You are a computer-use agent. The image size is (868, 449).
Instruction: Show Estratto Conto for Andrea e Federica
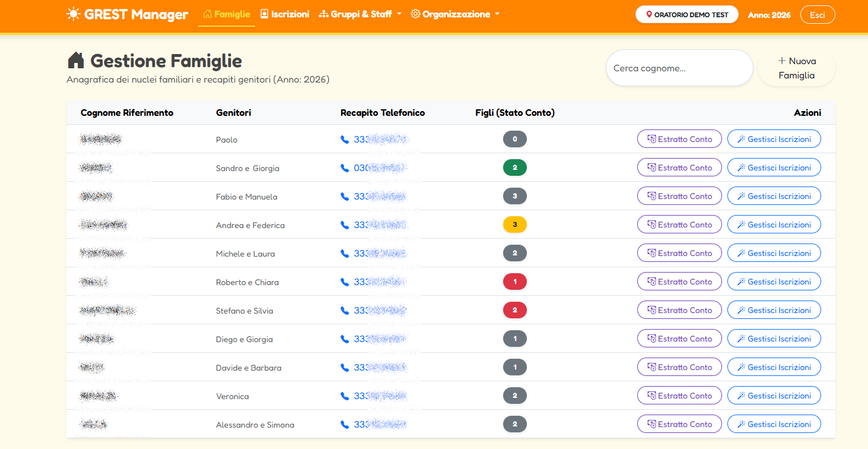[679, 224]
